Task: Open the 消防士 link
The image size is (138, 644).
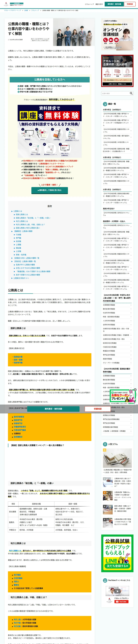Action: tap(16, 582)
